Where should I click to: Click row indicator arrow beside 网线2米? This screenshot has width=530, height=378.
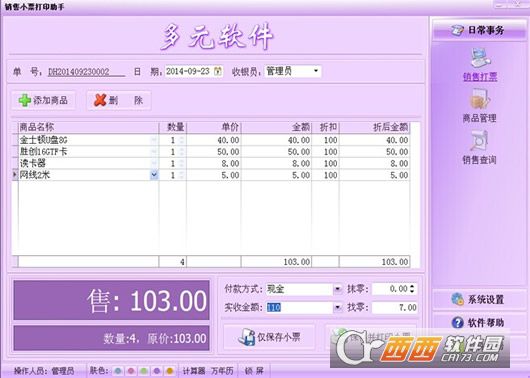click(15, 175)
